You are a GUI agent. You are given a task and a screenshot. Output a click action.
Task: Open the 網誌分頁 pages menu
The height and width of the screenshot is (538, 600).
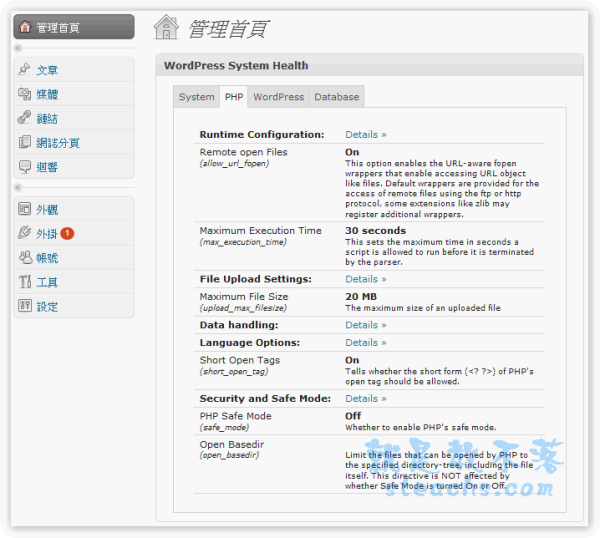point(74,142)
